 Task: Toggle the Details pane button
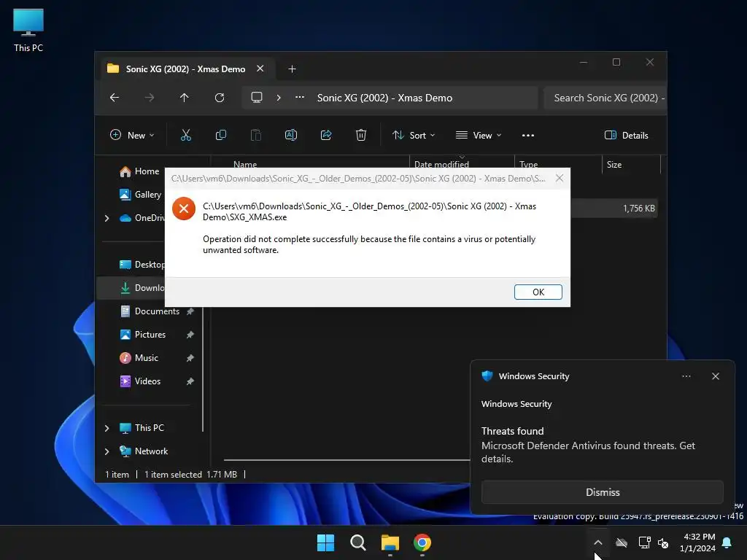(x=626, y=135)
